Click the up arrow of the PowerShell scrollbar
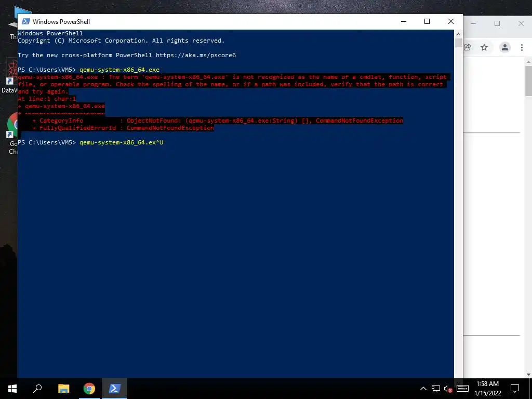This screenshot has width=532, height=399. tap(458, 34)
